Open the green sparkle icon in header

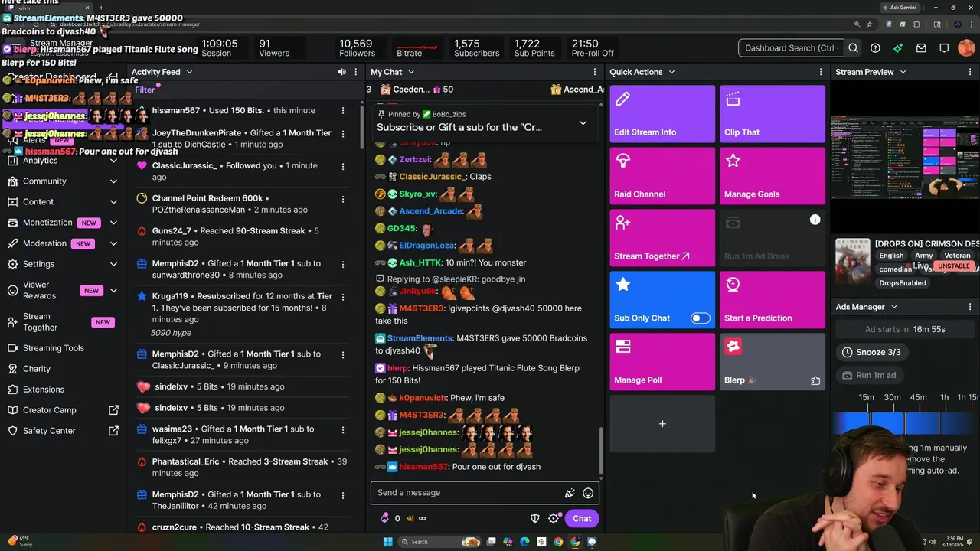click(898, 48)
